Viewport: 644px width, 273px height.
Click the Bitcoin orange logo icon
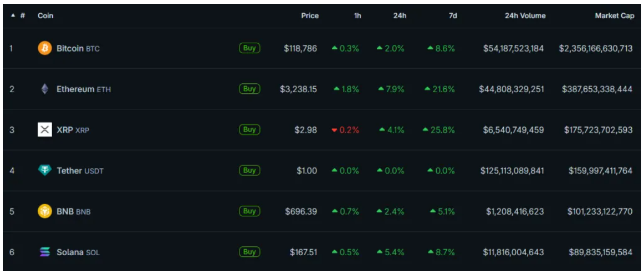[44, 48]
